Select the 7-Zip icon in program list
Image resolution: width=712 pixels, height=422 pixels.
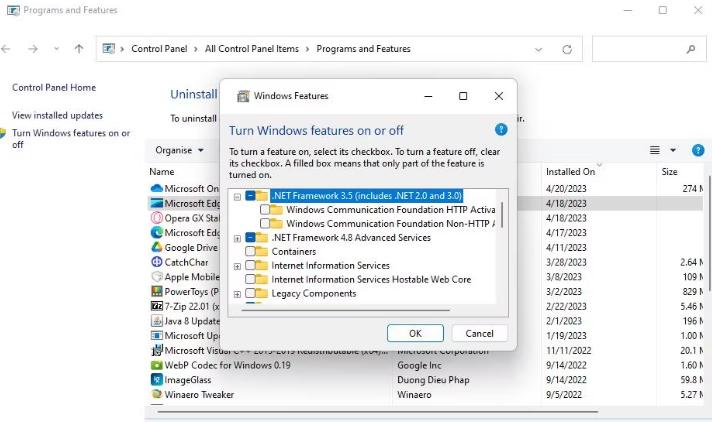point(157,306)
